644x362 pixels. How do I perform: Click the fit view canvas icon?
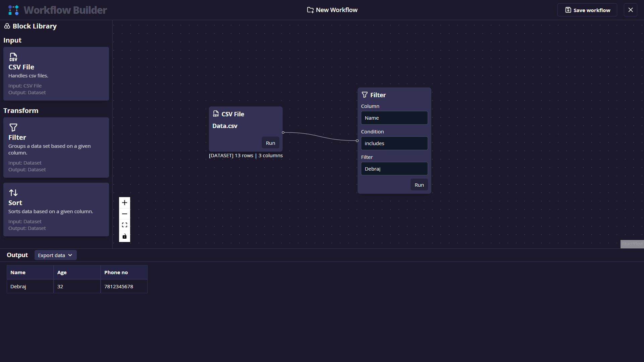click(x=124, y=225)
